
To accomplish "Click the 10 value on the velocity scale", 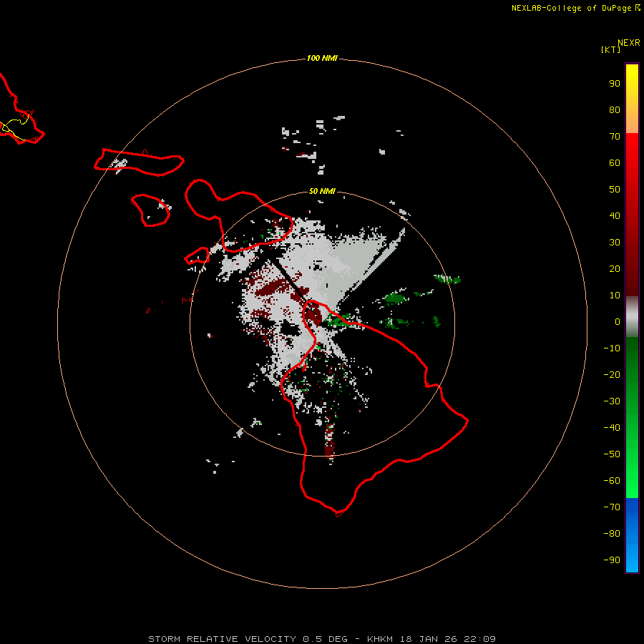I will tap(615, 296).
